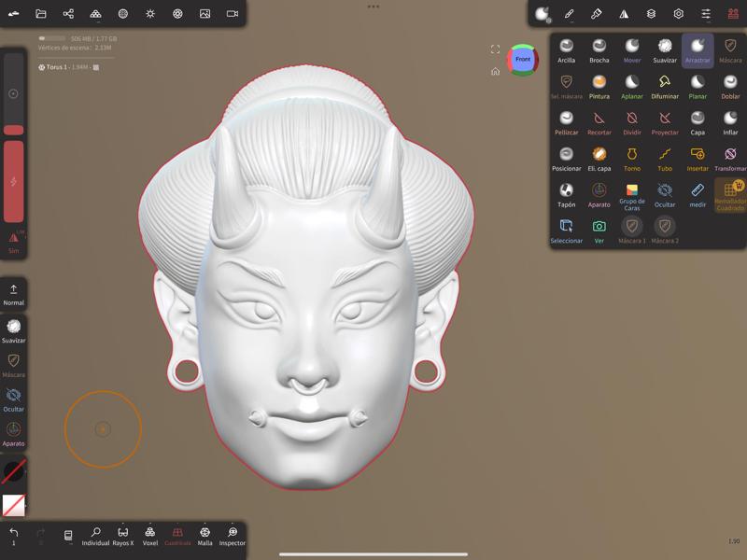Open the Tubo tool
Viewport: 747px width, 560px height.
coord(665,159)
